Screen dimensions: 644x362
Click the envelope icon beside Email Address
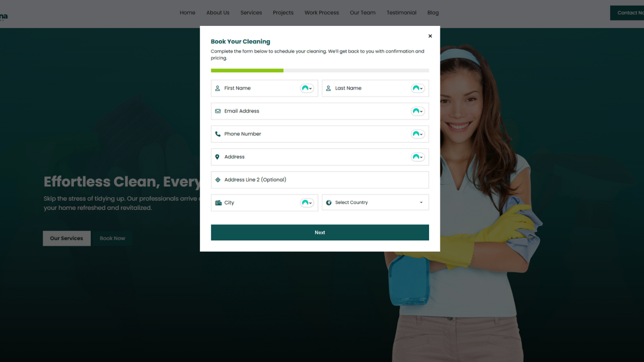coord(218,111)
